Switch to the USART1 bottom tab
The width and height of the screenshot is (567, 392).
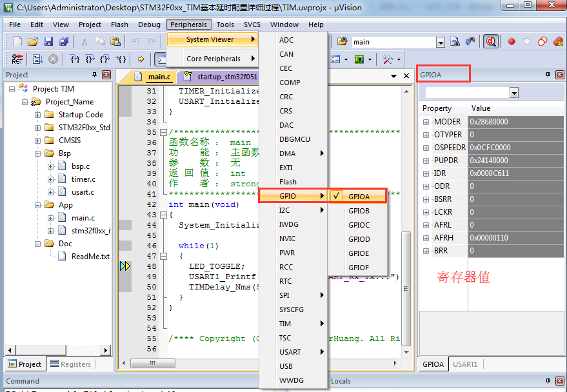(465, 364)
